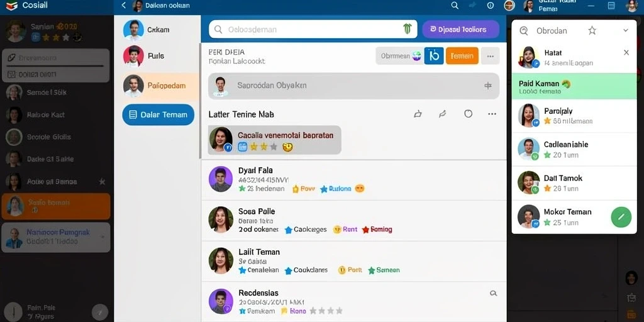Click the star icon next to Obrodan
The width and height of the screenshot is (644, 322).
pyautogui.click(x=592, y=30)
